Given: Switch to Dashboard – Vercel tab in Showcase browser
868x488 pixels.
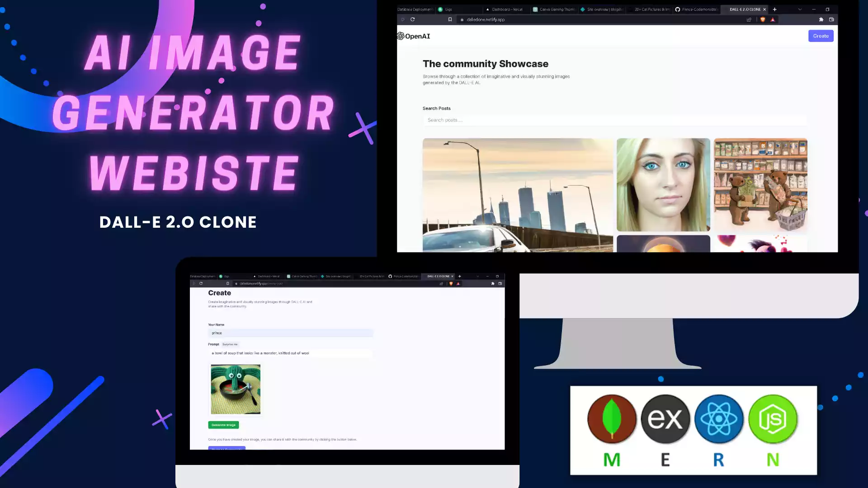Looking at the screenshot, I should 506,9.
